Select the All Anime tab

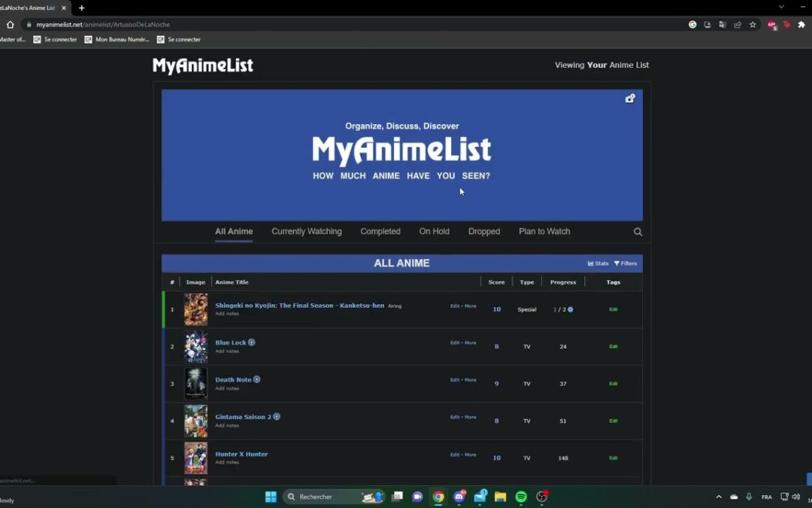(234, 232)
